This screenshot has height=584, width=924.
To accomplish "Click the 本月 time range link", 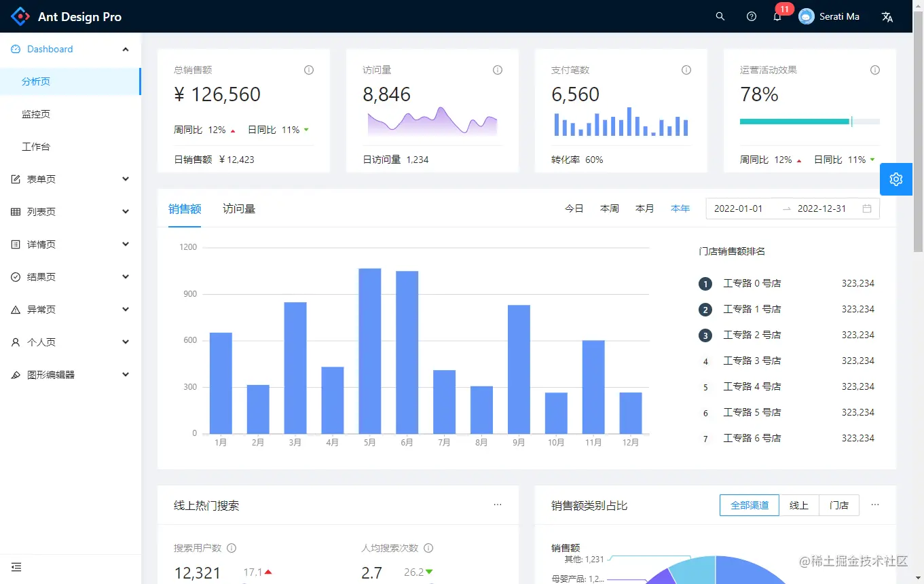I will [644, 208].
